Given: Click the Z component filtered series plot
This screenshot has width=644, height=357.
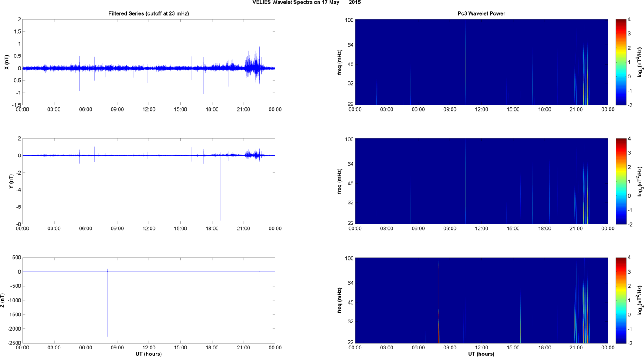Looking at the screenshot, I should [148, 300].
